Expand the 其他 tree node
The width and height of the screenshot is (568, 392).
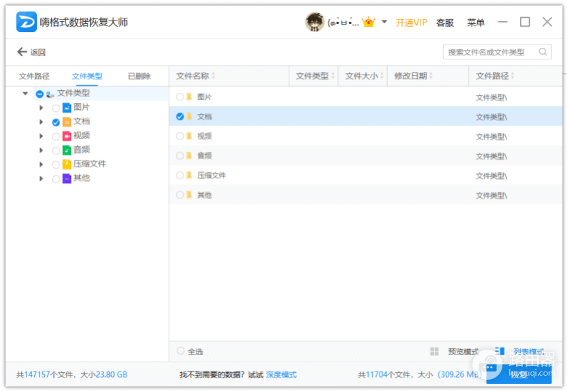click(41, 178)
